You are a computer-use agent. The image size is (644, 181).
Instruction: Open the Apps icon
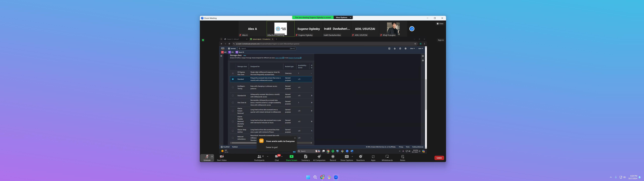tap(373, 157)
